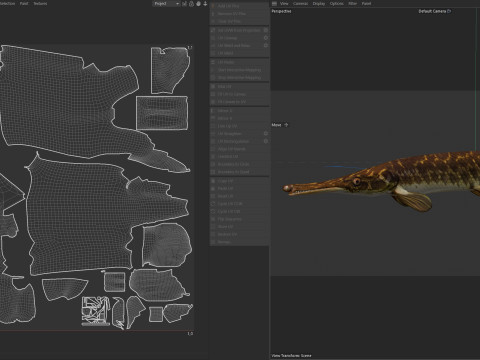Run Cycle UV CW
The width and height of the screenshot is (480, 360).
pos(239,211)
